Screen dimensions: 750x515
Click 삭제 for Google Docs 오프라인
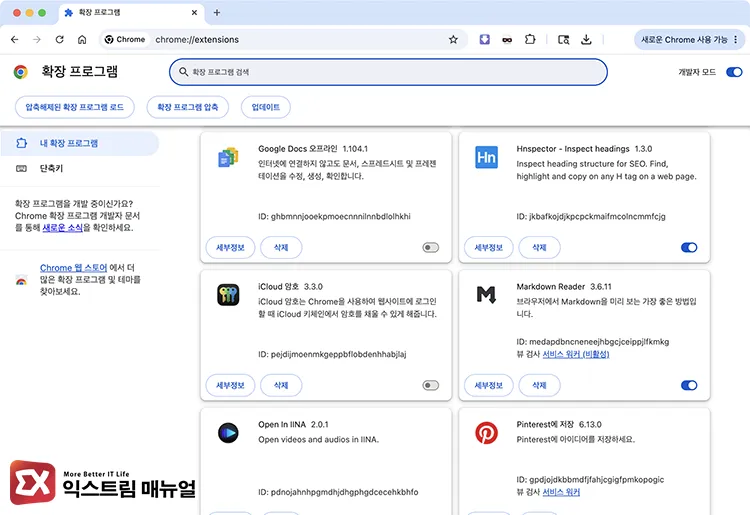281,247
